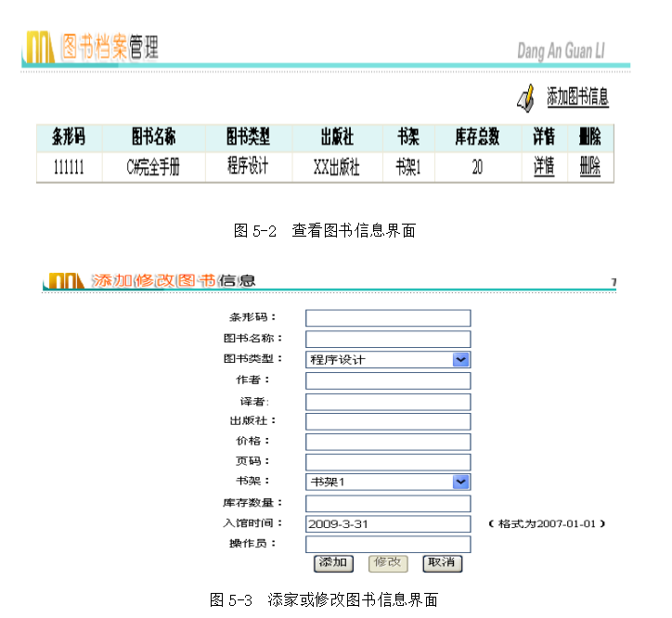Click the pencil icon beside 添加图书信息

click(x=526, y=98)
